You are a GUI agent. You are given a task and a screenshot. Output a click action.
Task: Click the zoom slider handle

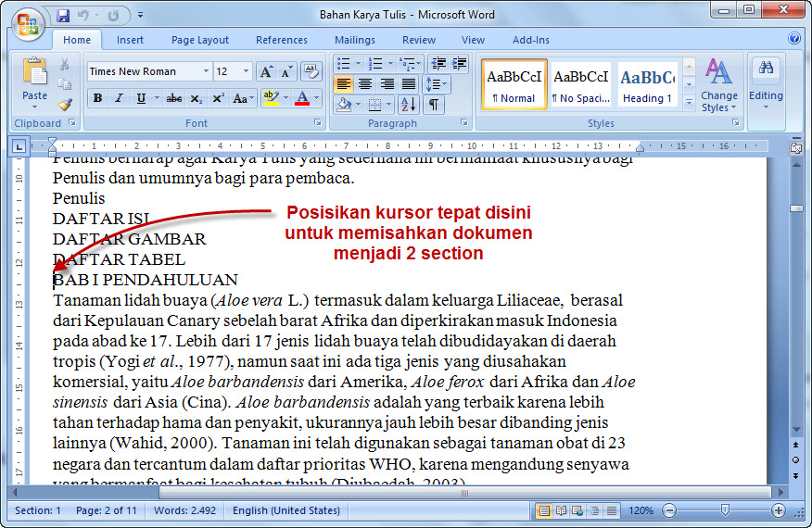pyautogui.click(x=725, y=511)
